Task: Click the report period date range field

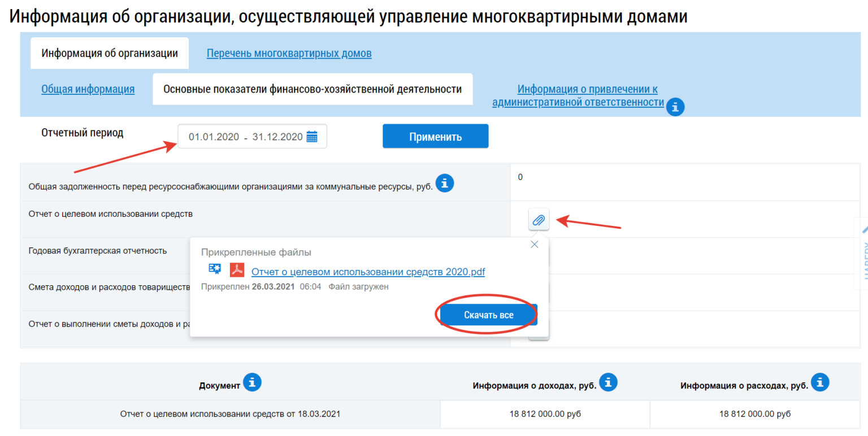Action: tap(252, 136)
